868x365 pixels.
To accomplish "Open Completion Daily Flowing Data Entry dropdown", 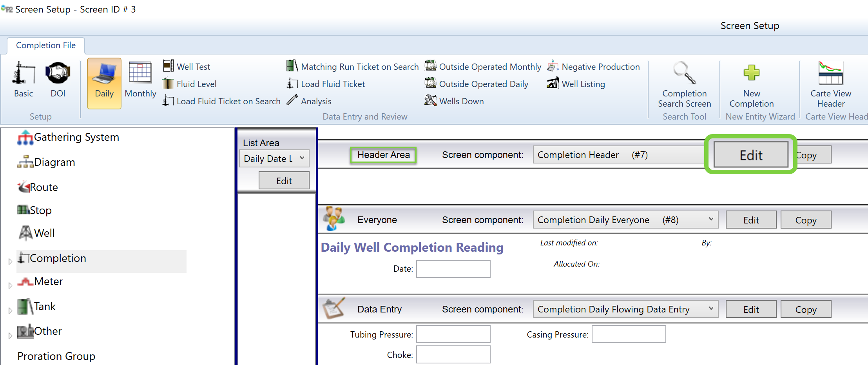I will pos(710,309).
